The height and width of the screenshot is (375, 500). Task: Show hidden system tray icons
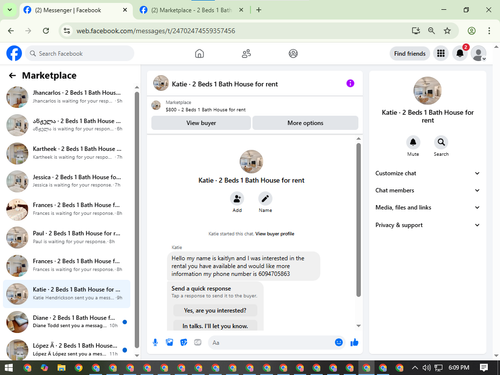[415, 368]
